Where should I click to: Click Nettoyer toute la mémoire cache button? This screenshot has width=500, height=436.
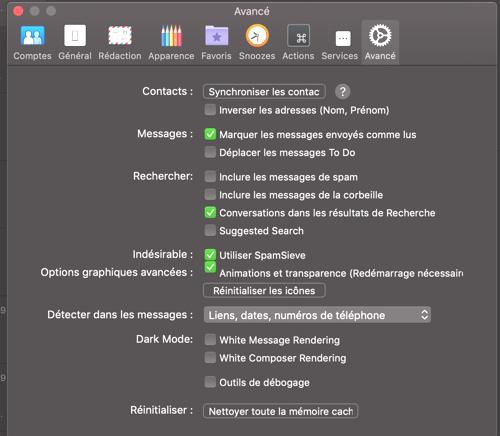[281, 411]
